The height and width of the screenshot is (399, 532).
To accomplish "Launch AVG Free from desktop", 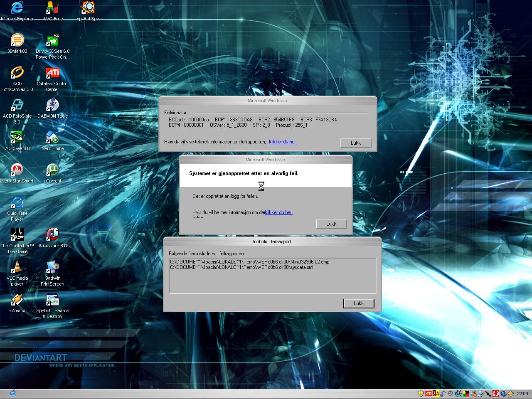I will pyautogui.click(x=52, y=11).
